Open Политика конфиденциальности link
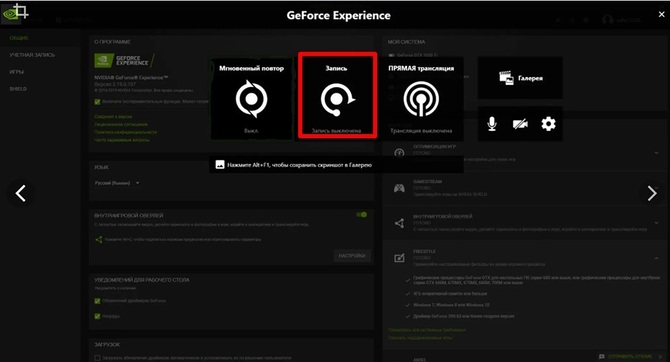This screenshot has width=670, height=362. 126,132
